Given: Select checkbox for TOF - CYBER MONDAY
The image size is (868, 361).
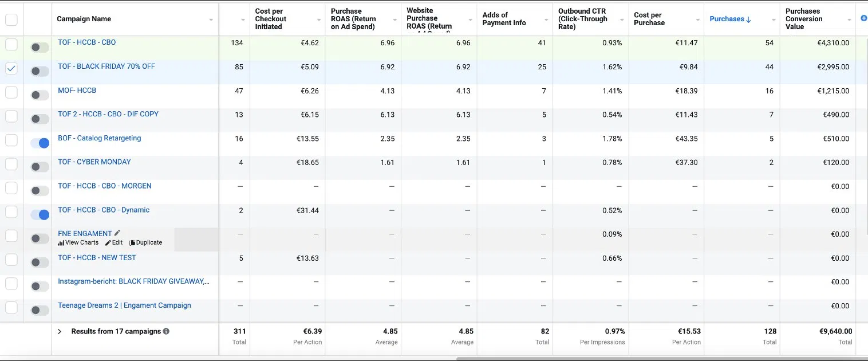Looking at the screenshot, I should [11, 164].
